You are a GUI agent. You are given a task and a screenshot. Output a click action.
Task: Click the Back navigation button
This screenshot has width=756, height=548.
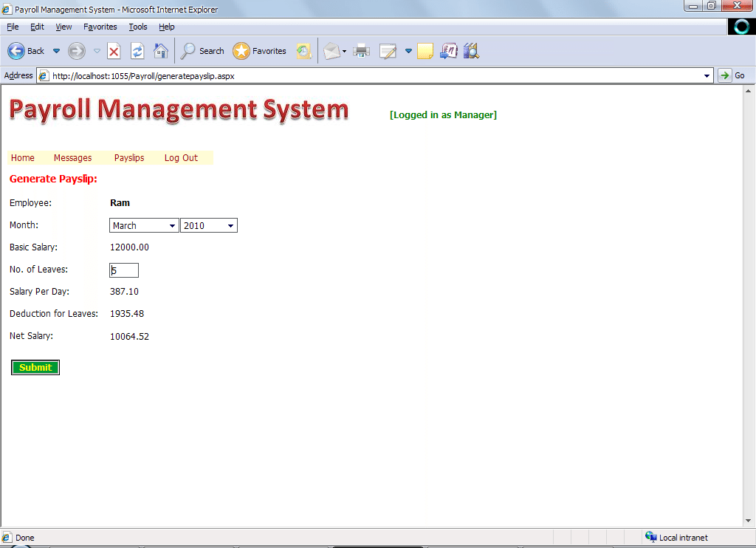(26, 51)
